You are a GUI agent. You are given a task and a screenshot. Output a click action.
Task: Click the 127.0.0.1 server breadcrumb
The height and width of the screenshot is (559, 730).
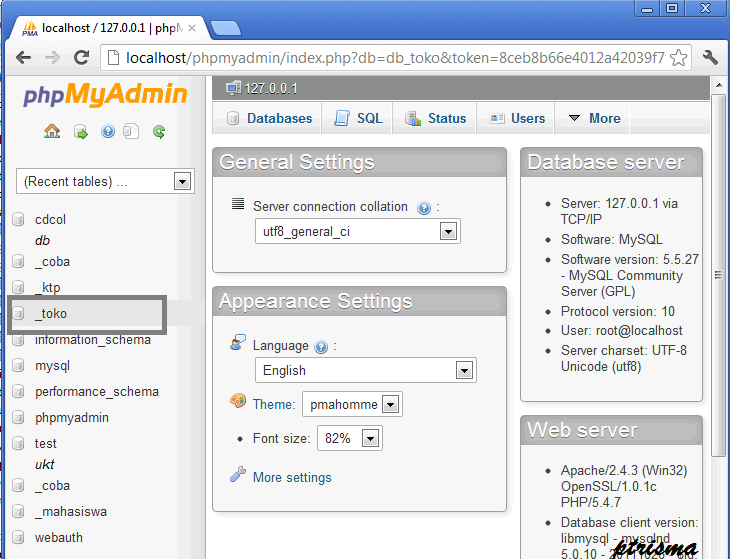(271, 88)
